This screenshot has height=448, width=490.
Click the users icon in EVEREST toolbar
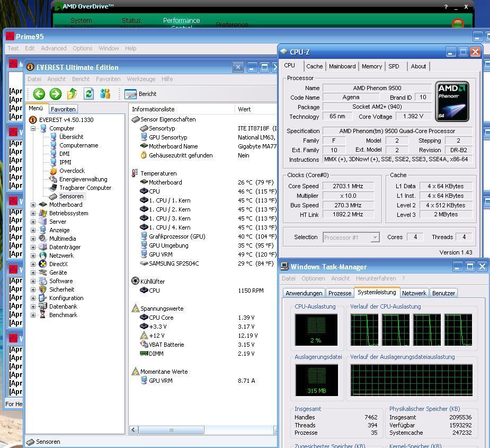coord(105,94)
